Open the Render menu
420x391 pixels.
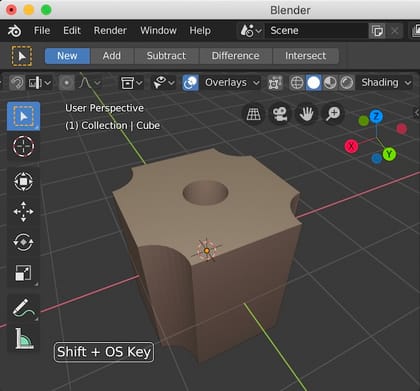[110, 31]
